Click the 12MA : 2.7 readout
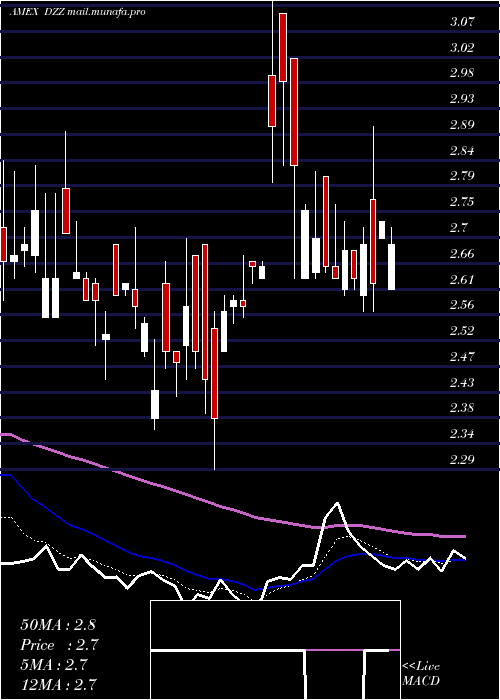Image resolution: width=500 pixels, height=700 pixels. point(58,685)
